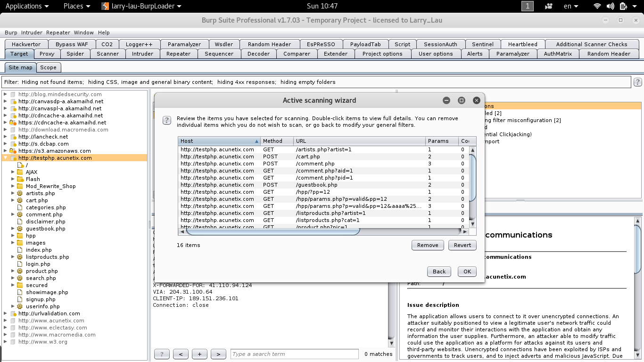
Task: Click the gear icon beside comment.php
Action: coord(20,214)
